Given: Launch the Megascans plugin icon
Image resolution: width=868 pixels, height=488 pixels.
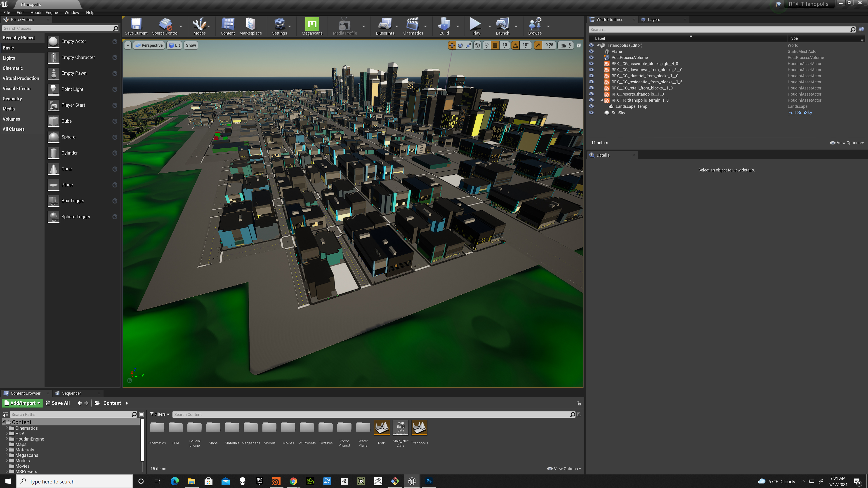Looking at the screenshot, I should 312,26.
